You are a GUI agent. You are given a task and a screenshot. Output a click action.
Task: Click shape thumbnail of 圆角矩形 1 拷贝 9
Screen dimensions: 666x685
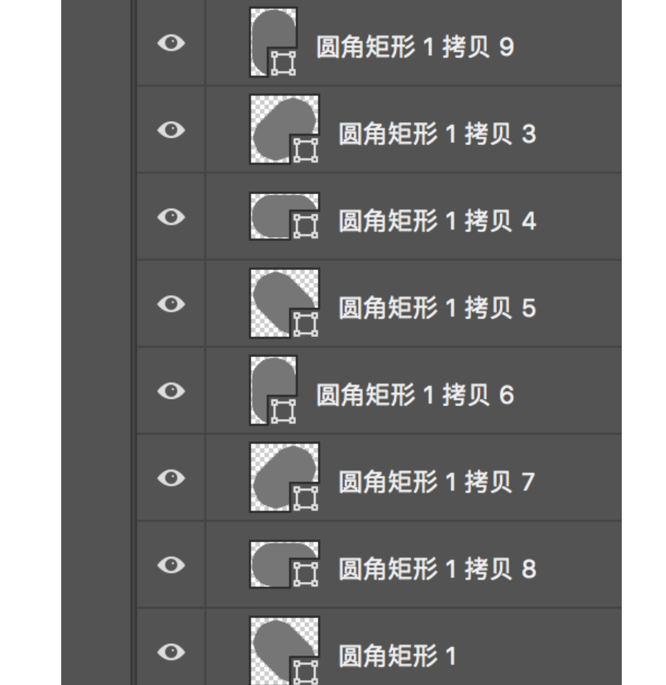[x=273, y=43]
